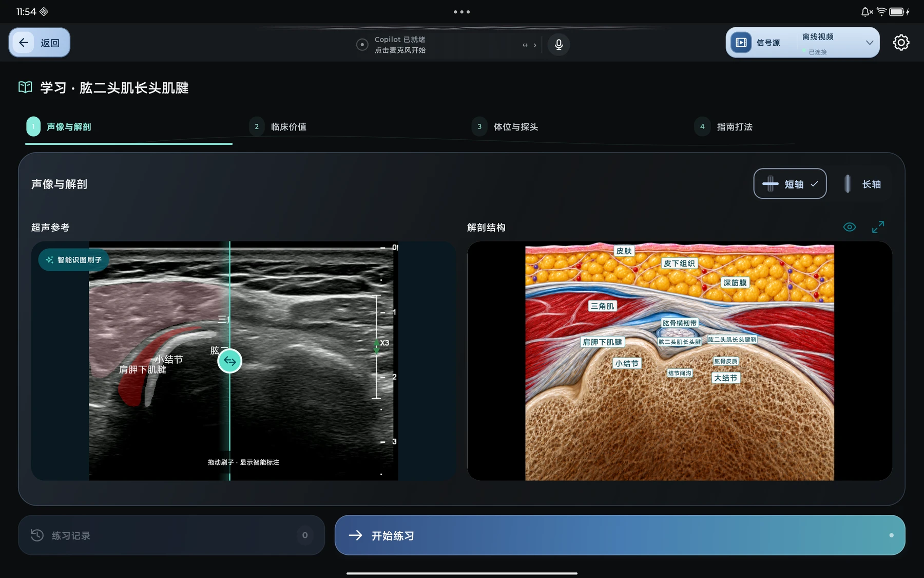Click the Copilot status circle icon
This screenshot has width=924, height=578.
(x=362, y=45)
